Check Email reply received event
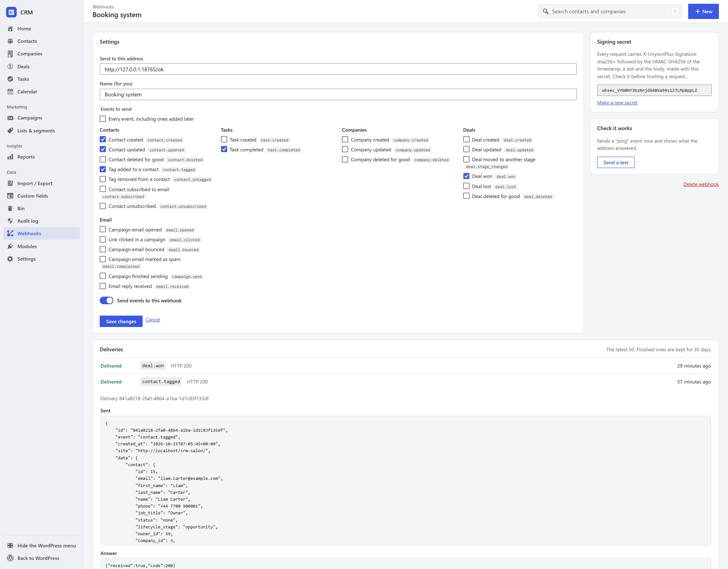Viewport: 728px width, 569px height. (x=103, y=286)
